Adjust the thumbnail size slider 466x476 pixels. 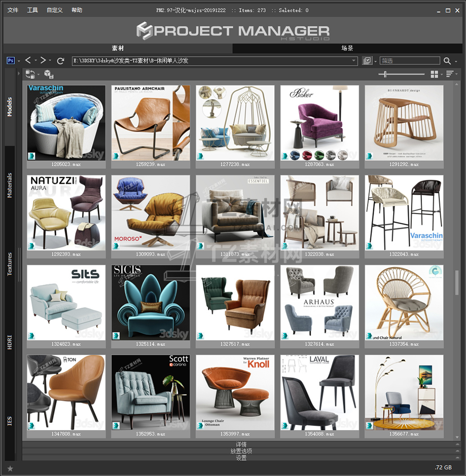tap(385, 74)
